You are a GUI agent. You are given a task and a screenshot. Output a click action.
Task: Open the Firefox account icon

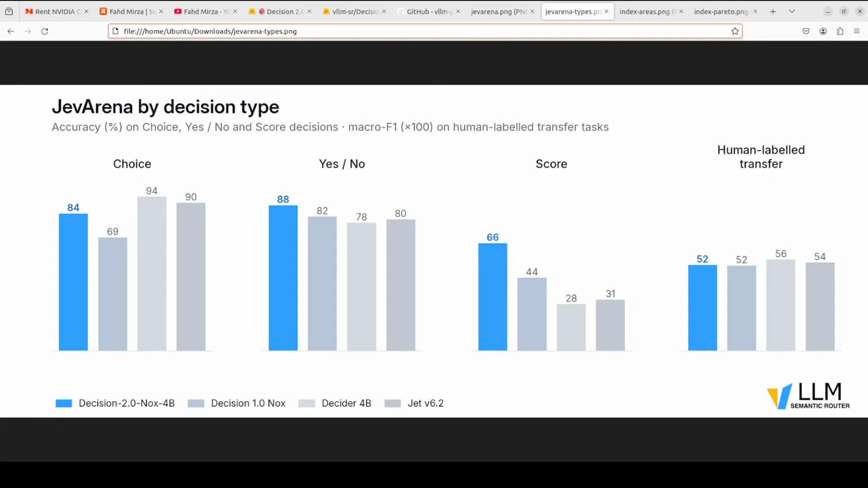coord(823,31)
